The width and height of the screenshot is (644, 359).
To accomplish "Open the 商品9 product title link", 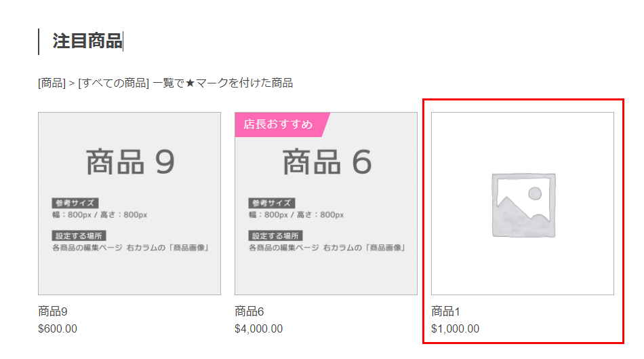I will [x=53, y=311].
